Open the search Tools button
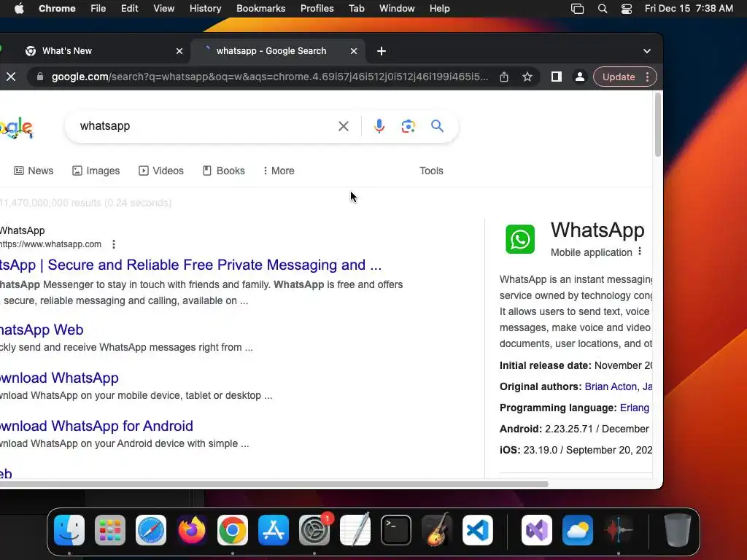Image resolution: width=747 pixels, height=560 pixels. (x=431, y=171)
